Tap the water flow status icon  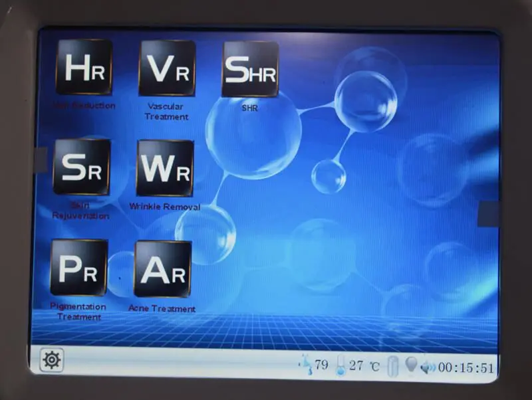tap(307, 363)
